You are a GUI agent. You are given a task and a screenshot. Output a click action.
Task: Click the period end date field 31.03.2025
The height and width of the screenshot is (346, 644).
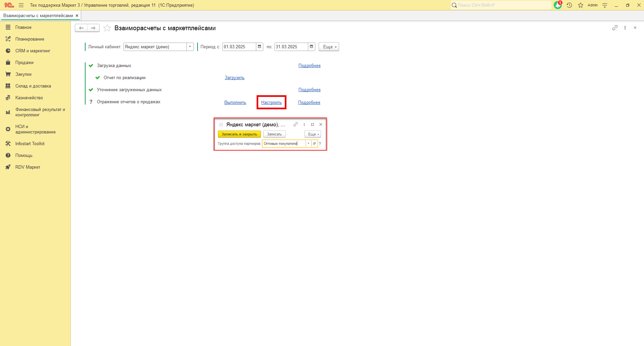291,47
